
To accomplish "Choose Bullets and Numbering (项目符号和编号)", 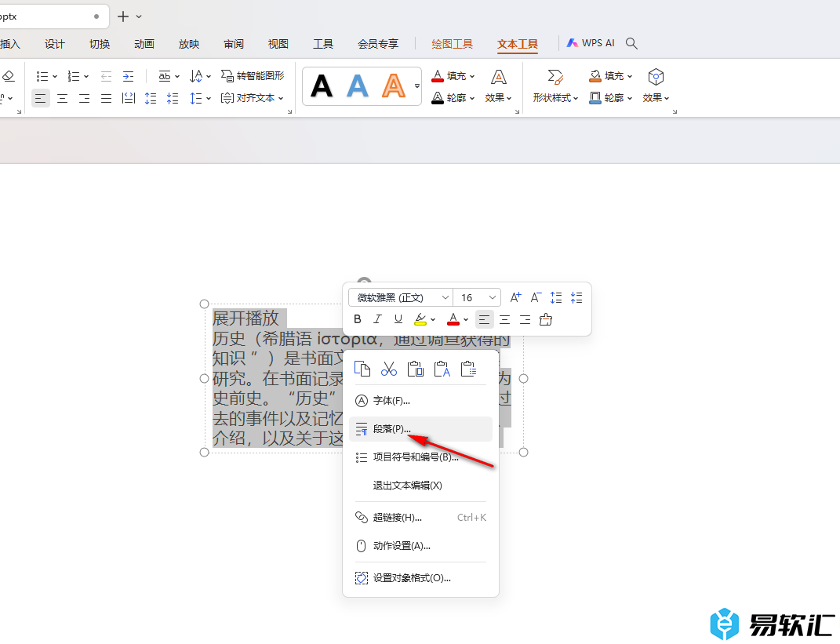I will (420, 457).
